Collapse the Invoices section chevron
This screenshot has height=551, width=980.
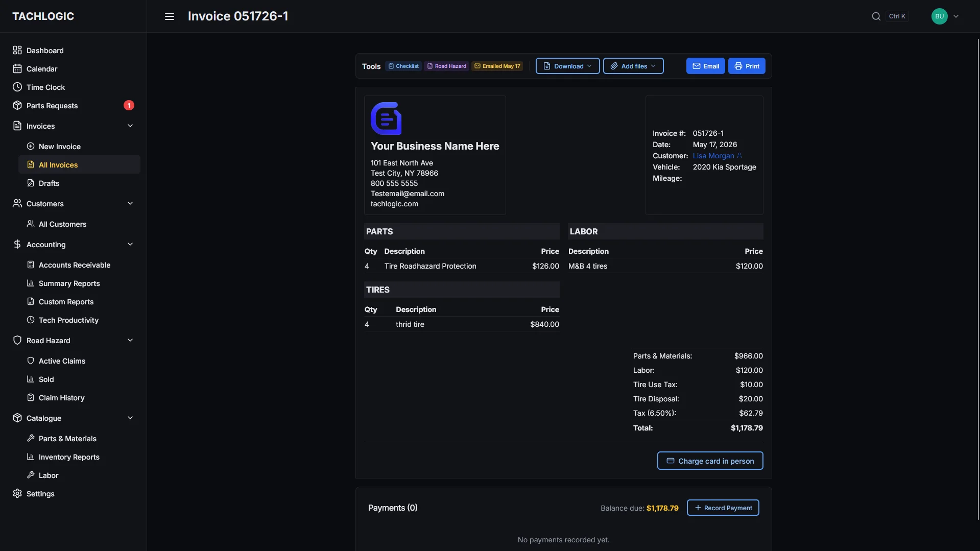point(130,126)
